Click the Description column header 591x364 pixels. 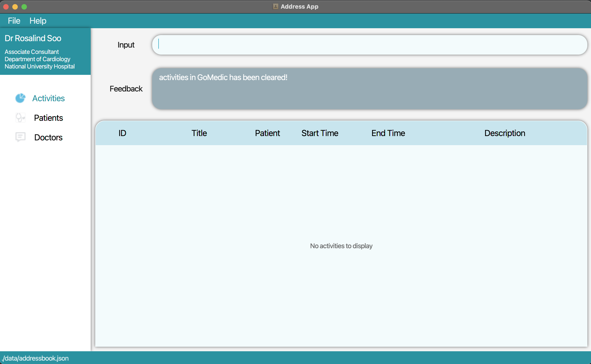[x=504, y=133]
